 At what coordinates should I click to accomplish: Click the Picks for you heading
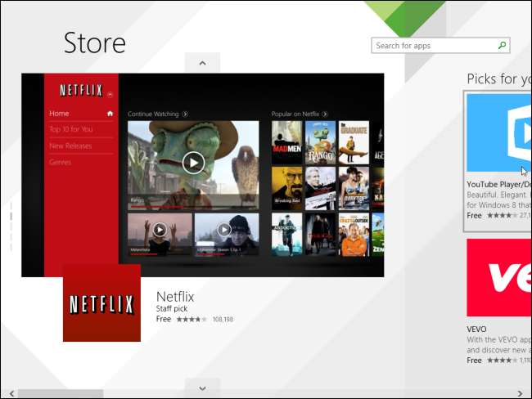pyautogui.click(x=499, y=79)
